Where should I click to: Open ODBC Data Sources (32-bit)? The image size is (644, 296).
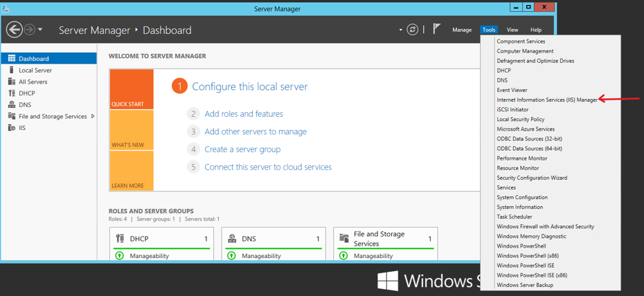click(x=530, y=139)
